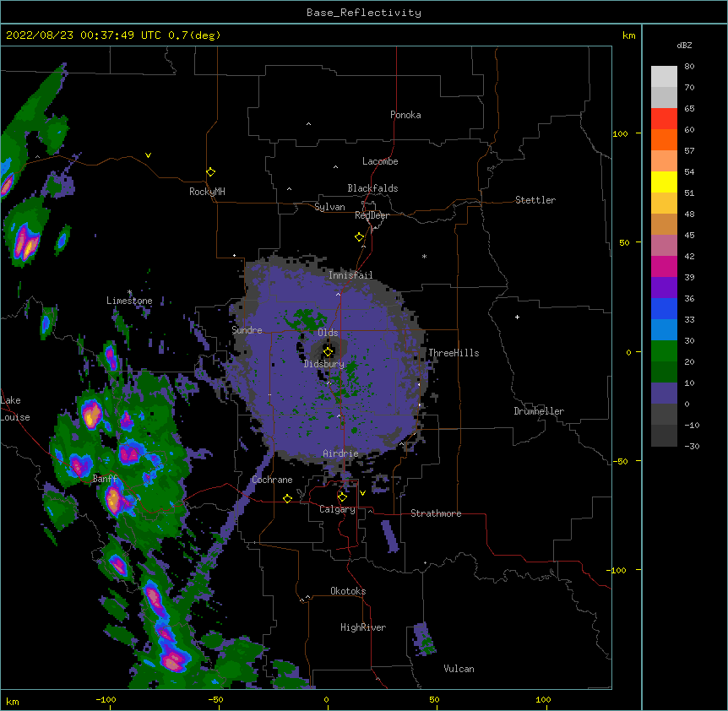
Task: Click the asterisk marker above Limestone label
Action: (x=129, y=292)
